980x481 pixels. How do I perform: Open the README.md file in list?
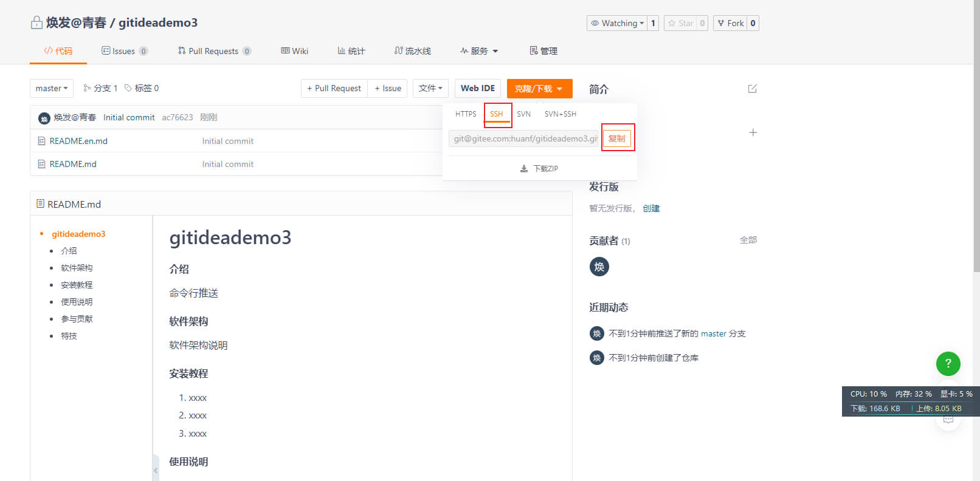pos(73,164)
